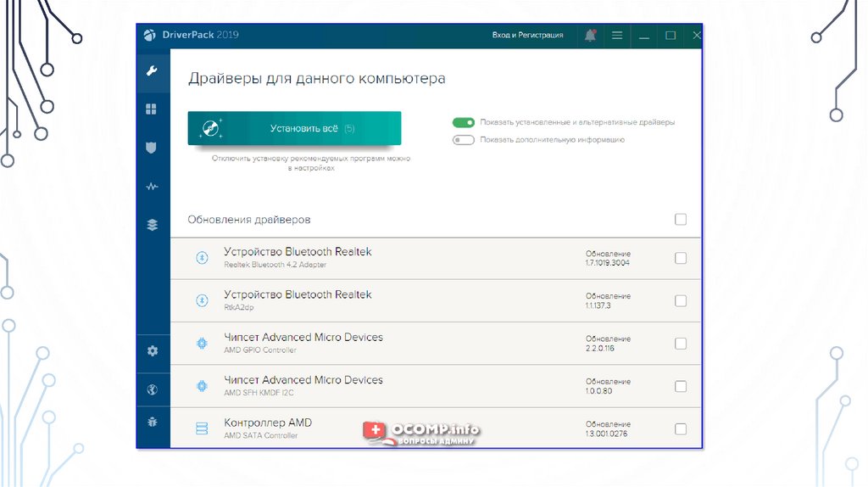Viewport: 868px width, 487px height.
Task: Check the Realtek Bluetooth 4.2 Adapter checkbox
Action: pos(681,258)
